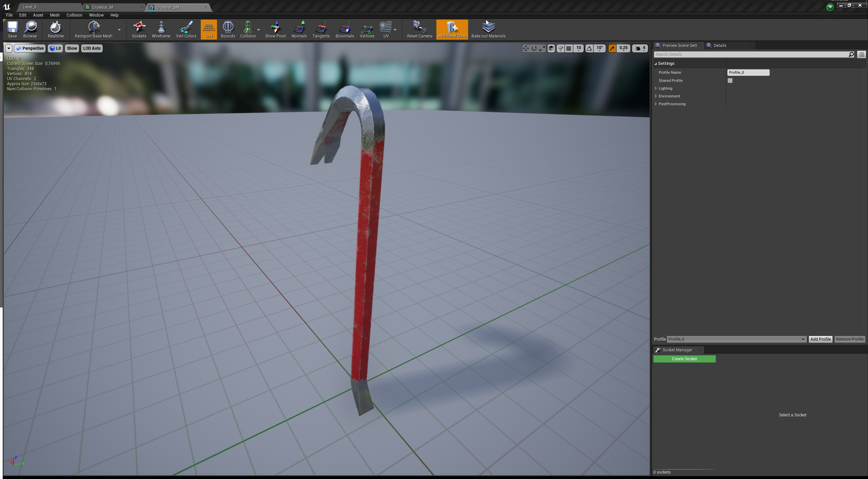Browse to asset in Content Browser
868x479 pixels.
(x=30, y=29)
